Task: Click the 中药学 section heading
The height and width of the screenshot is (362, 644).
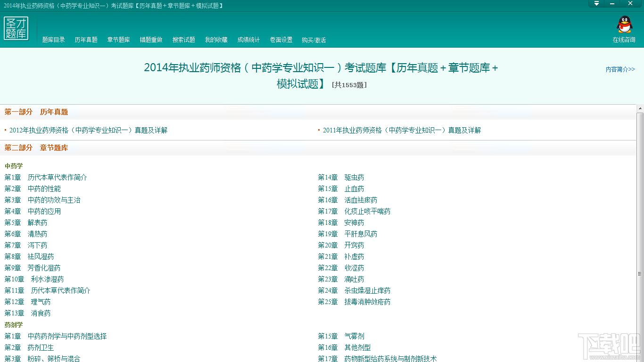Action: (14, 166)
